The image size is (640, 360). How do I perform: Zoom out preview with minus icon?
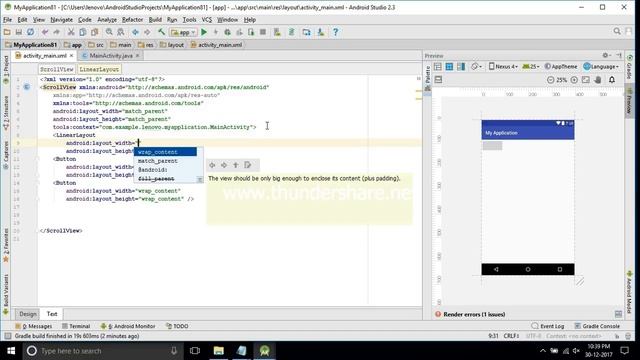tap(551, 80)
